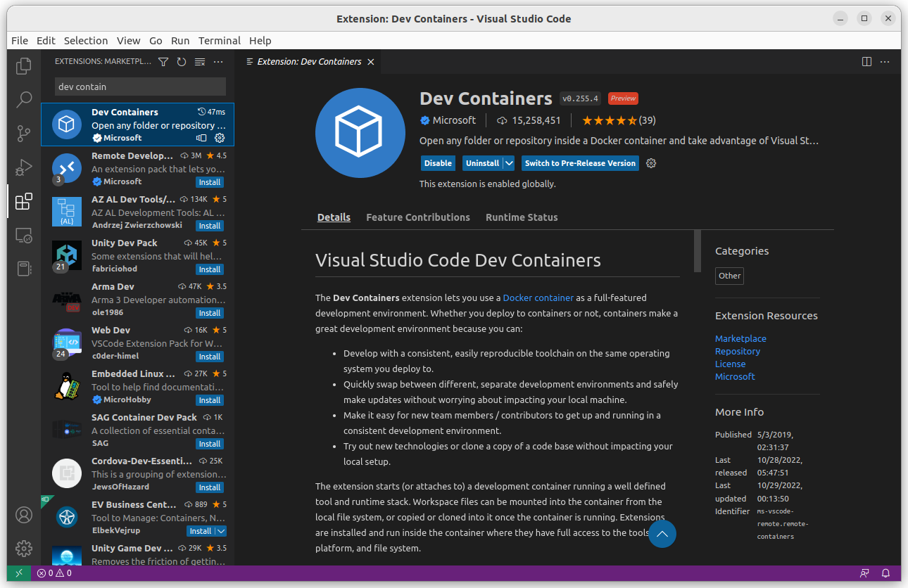Open the feedback icon in status bar
Image resolution: width=908 pixels, height=588 pixels.
pos(864,573)
